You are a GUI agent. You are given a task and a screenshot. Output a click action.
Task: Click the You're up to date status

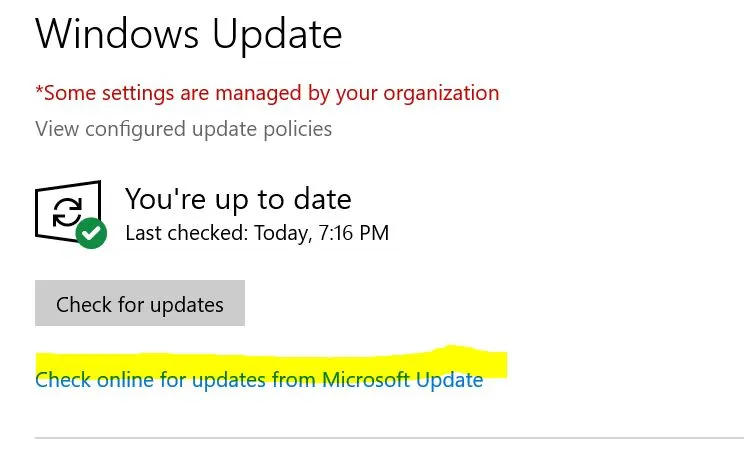tap(238, 199)
